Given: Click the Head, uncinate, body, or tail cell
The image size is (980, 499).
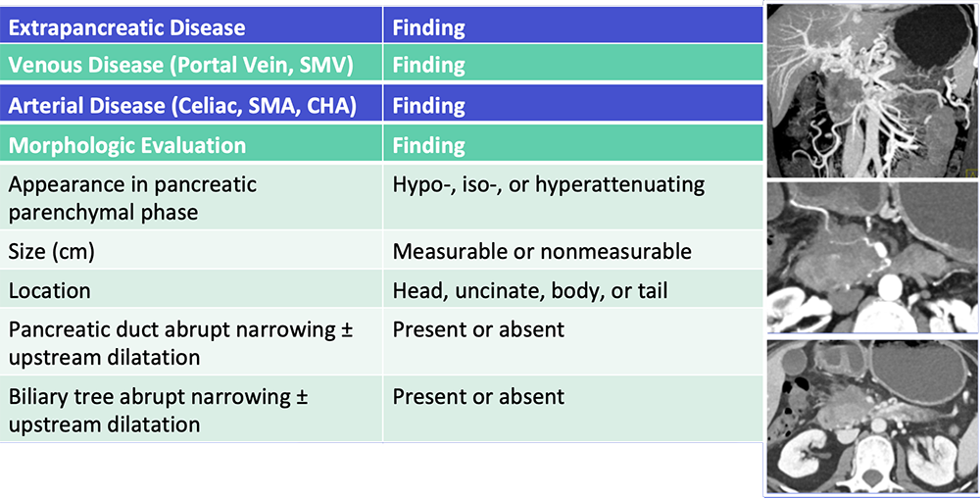Looking at the screenshot, I should click(x=573, y=289).
